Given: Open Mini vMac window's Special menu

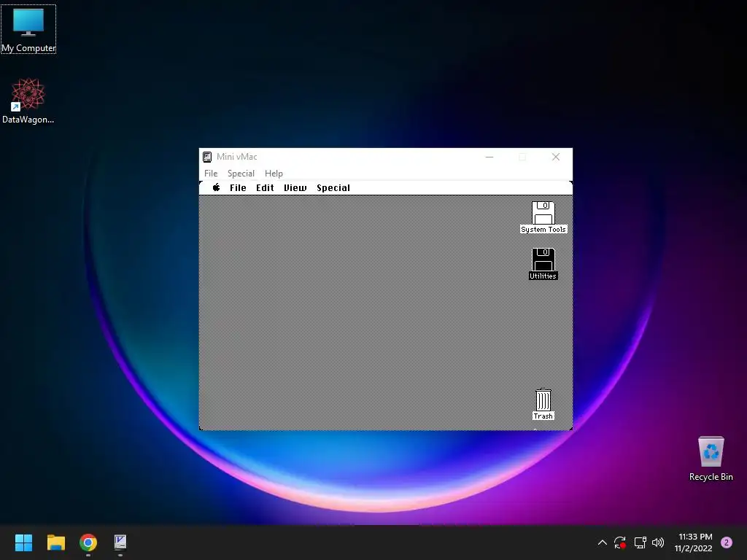Looking at the screenshot, I should point(241,174).
